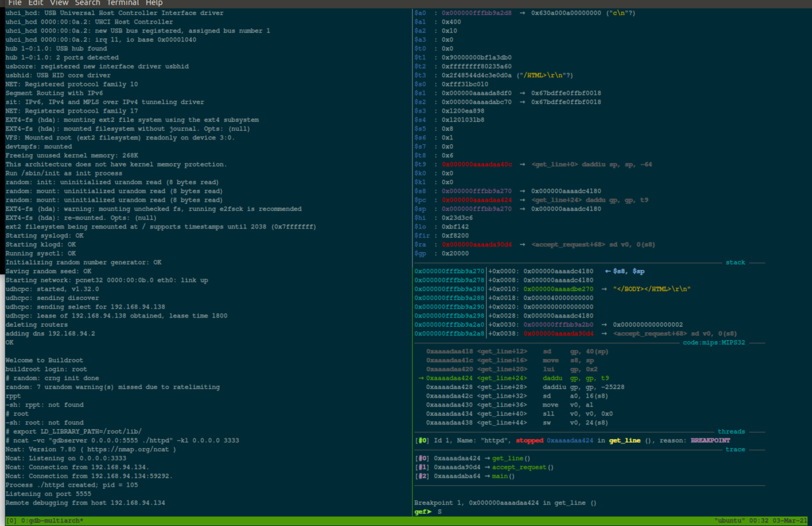The image size is (812, 526).
Task: Click the "devtmpfs: mounted" line
Action: pyautogui.click(x=39, y=147)
